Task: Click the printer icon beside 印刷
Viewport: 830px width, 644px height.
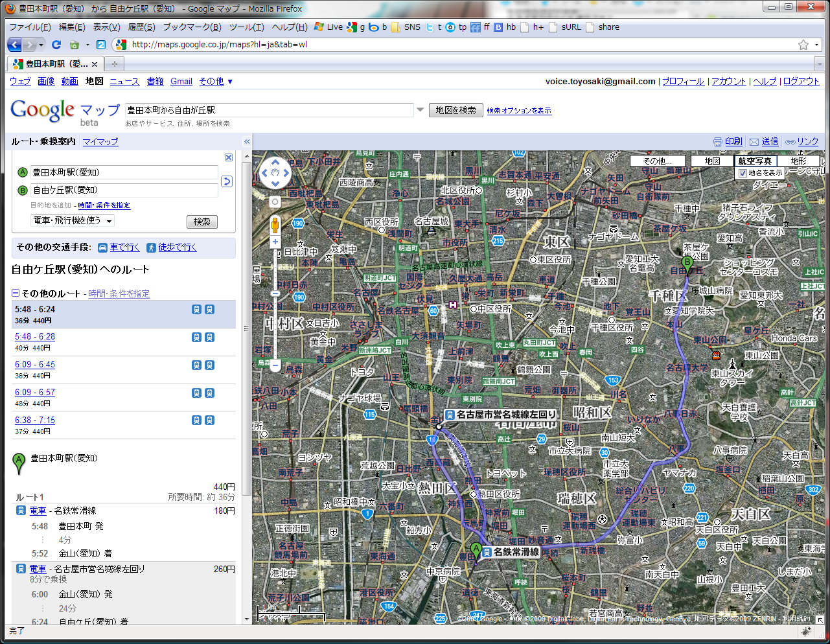Action: coord(718,142)
